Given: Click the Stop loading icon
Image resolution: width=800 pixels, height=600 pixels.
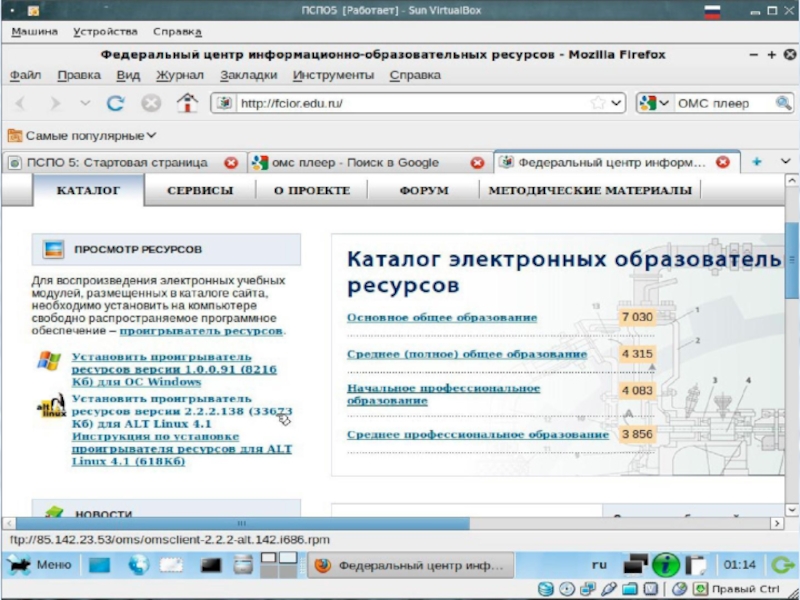Looking at the screenshot, I should (150, 103).
